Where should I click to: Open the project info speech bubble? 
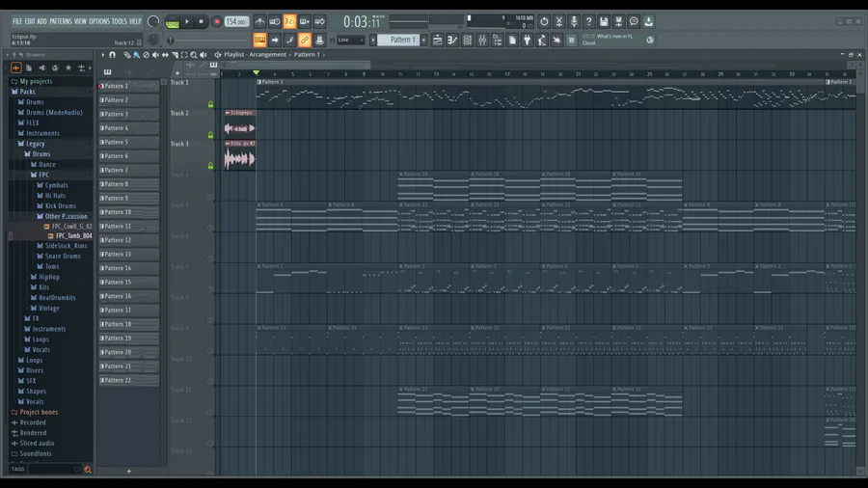point(634,21)
